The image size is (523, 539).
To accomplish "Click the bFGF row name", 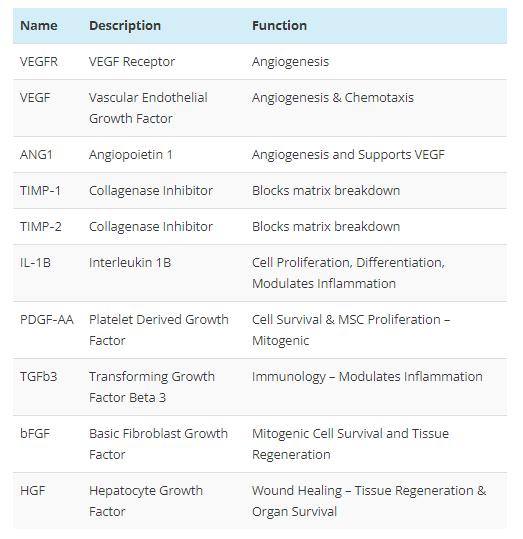I will click(35, 434).
